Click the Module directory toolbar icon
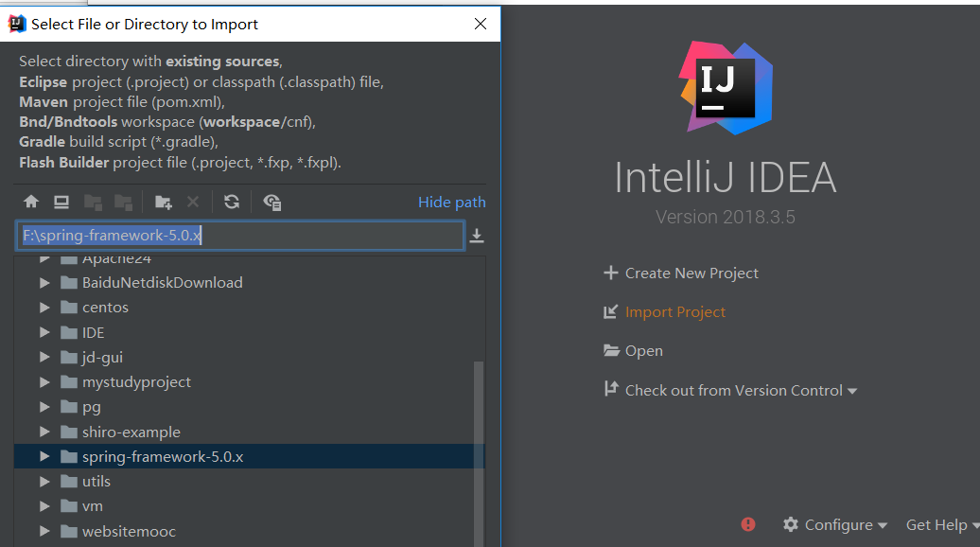Image resolution: width=980 pixels, height=547 pixels. click(123, 202)
